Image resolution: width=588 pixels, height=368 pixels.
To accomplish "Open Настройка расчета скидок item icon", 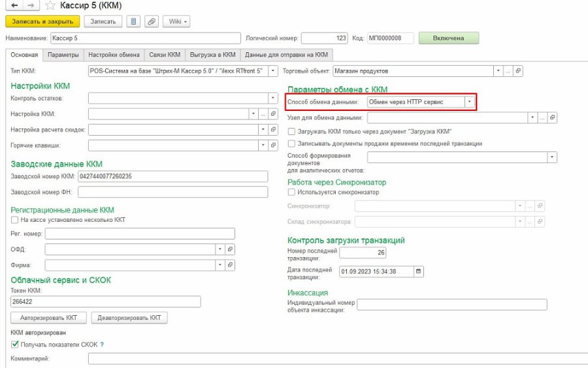I will coord(273,130).
